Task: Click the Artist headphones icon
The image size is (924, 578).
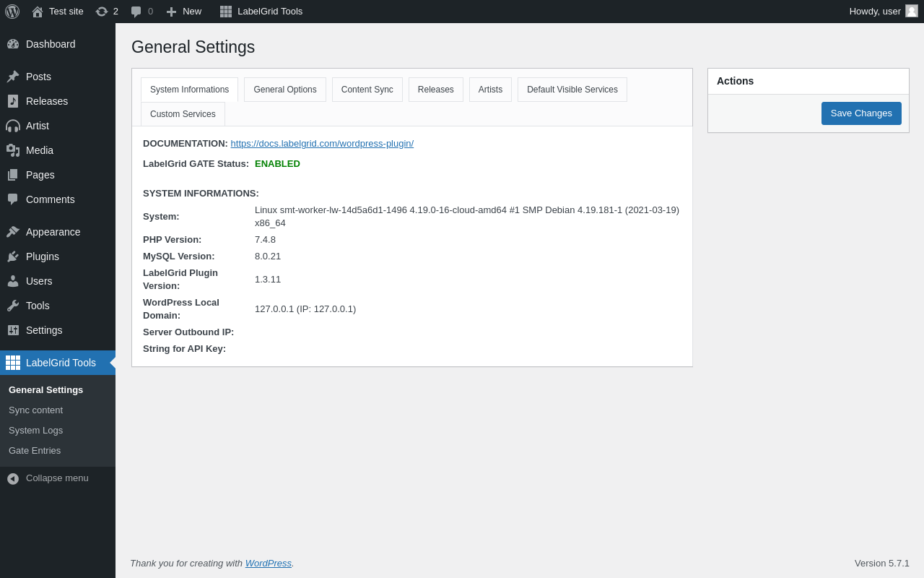Action: click(13, 126)
